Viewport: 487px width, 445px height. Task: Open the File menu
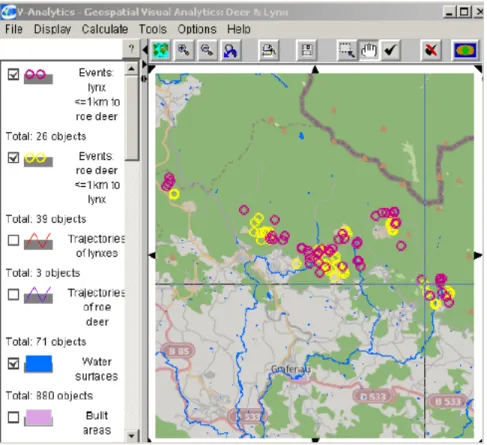(x=14, y=29)
